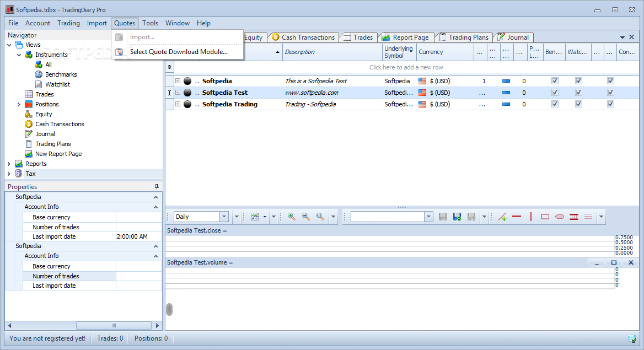644x350 pixels.
Task: Click the zoom in magnifier icon
Action: tap(292, 217)
